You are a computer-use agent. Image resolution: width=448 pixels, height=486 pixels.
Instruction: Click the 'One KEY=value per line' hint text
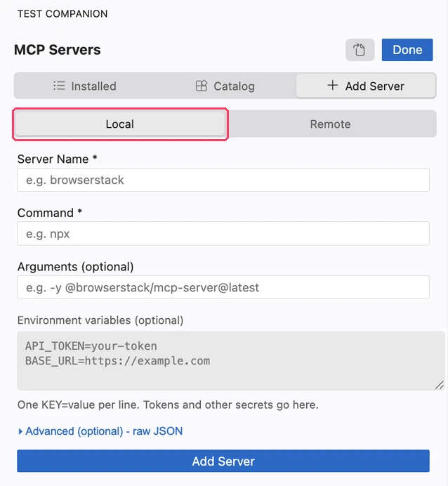pos(168,405)
